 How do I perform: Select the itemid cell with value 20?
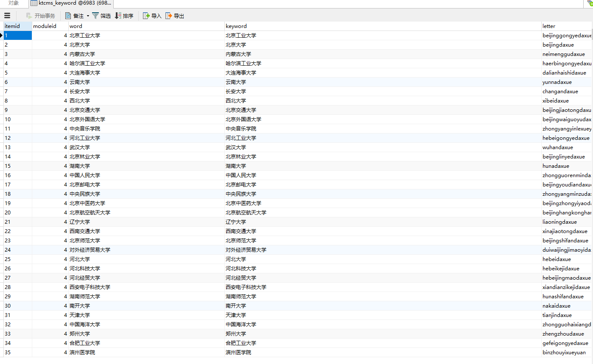[x=18, y=213]
